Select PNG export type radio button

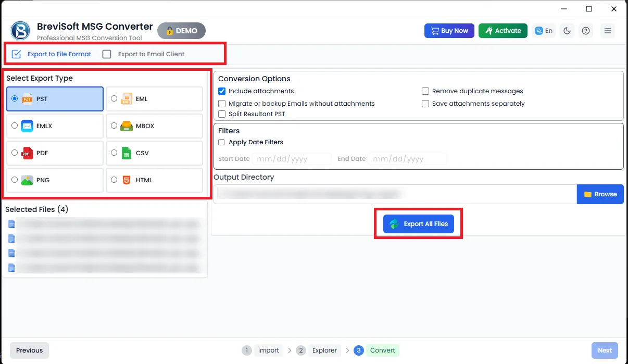pos(15,180)
